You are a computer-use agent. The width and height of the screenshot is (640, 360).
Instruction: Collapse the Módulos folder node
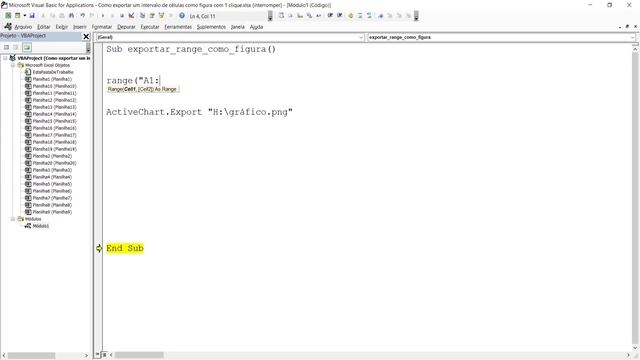tap(13, 219)
